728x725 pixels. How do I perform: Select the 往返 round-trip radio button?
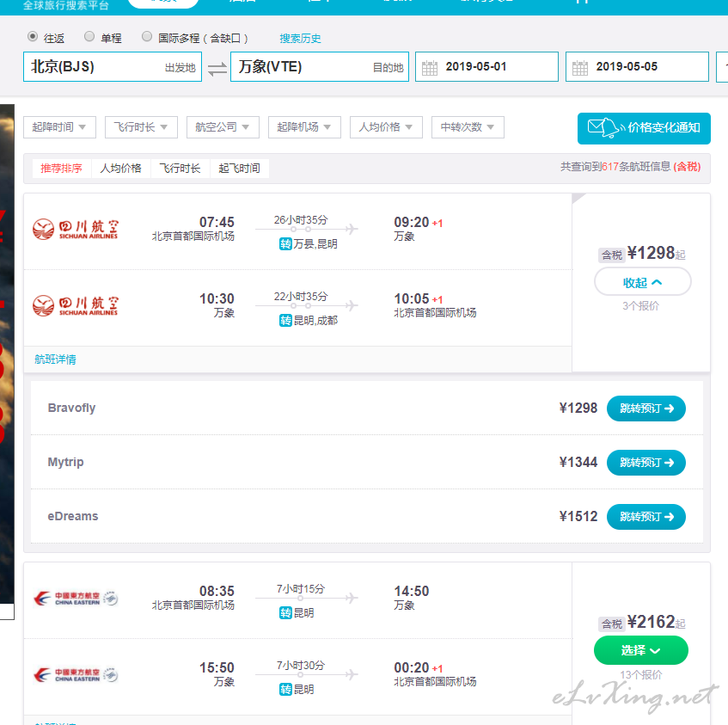pos(33,36)
